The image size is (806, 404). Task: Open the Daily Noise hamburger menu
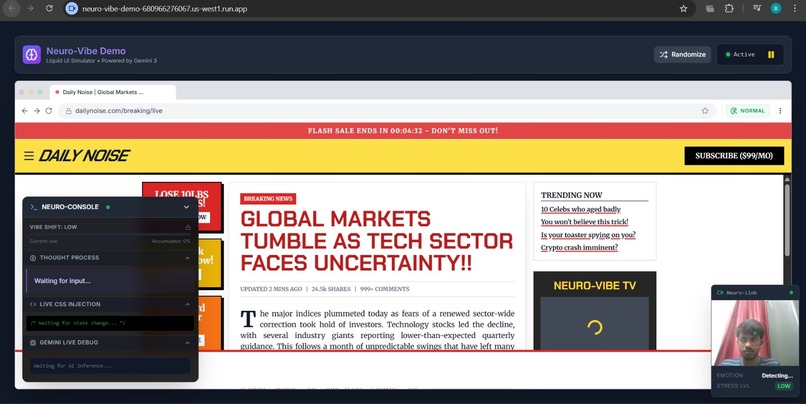pos(29,155)
